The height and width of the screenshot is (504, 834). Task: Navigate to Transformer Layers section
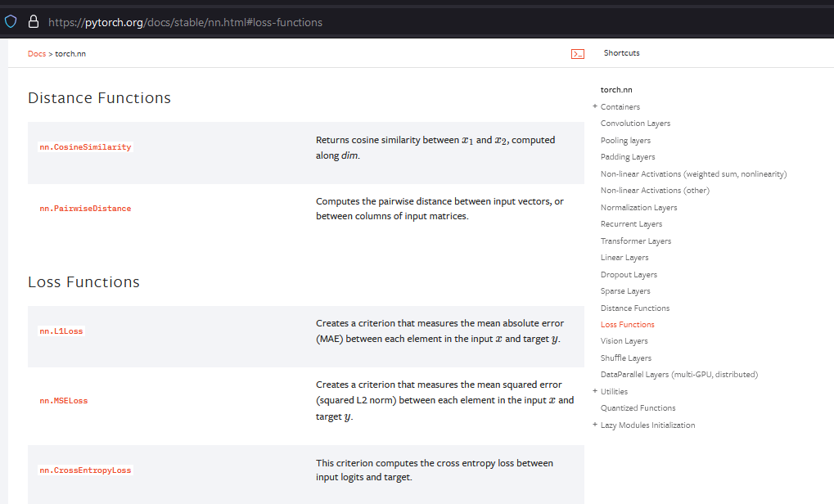(x=635, y=241)
